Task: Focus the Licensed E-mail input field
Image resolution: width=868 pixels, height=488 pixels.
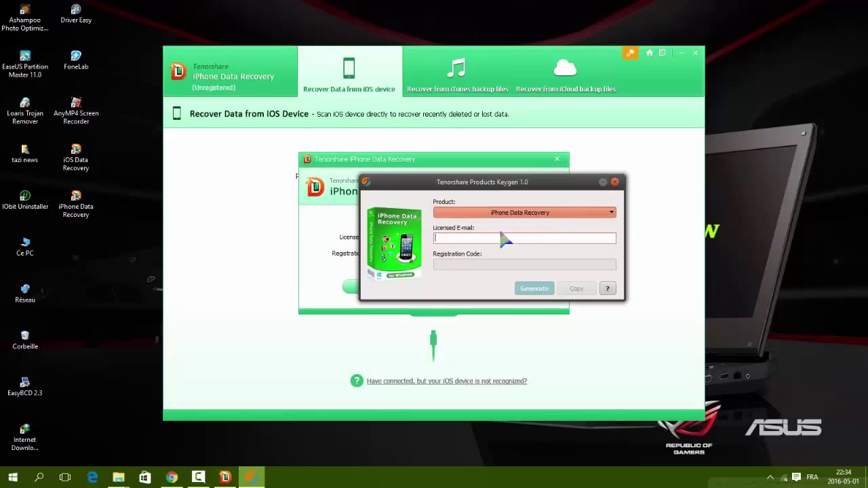Action: (524, 238)
